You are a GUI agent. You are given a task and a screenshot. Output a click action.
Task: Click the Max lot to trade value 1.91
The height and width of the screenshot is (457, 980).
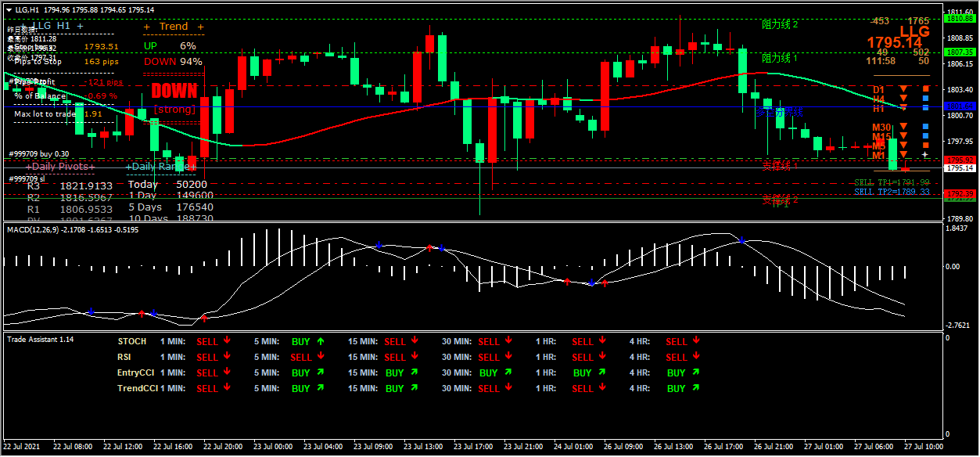tap(93, 114)
